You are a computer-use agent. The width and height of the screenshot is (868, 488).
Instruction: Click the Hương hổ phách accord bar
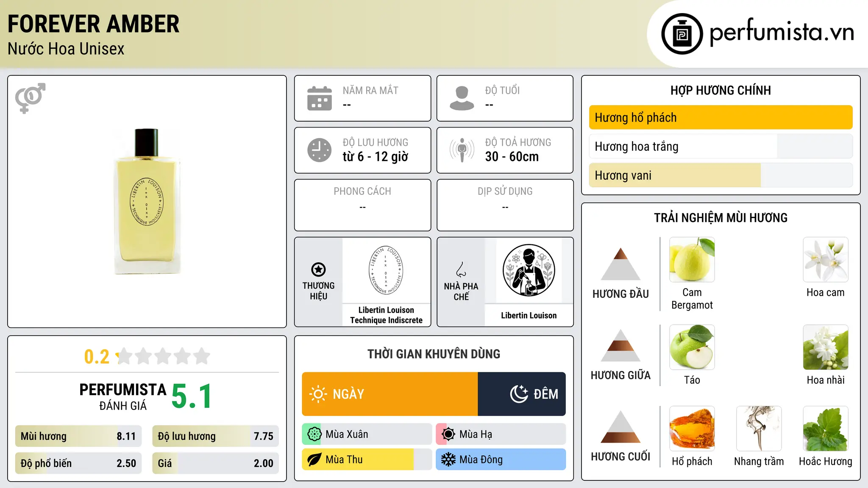point(721,117)
